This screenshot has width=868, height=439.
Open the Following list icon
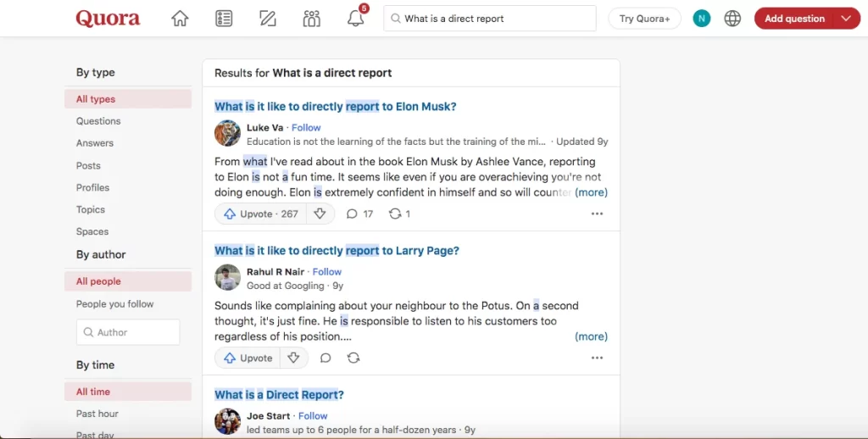point(224,19)
